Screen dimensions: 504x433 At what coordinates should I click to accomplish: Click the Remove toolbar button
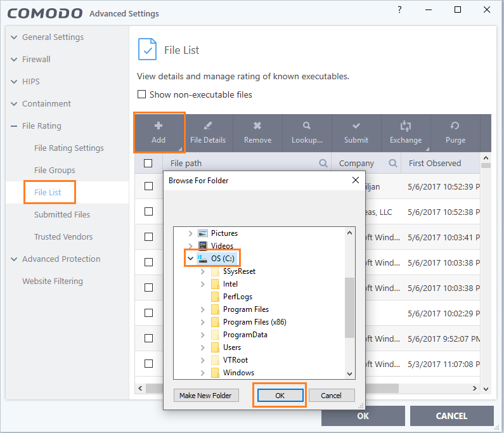tap(257, 132)
